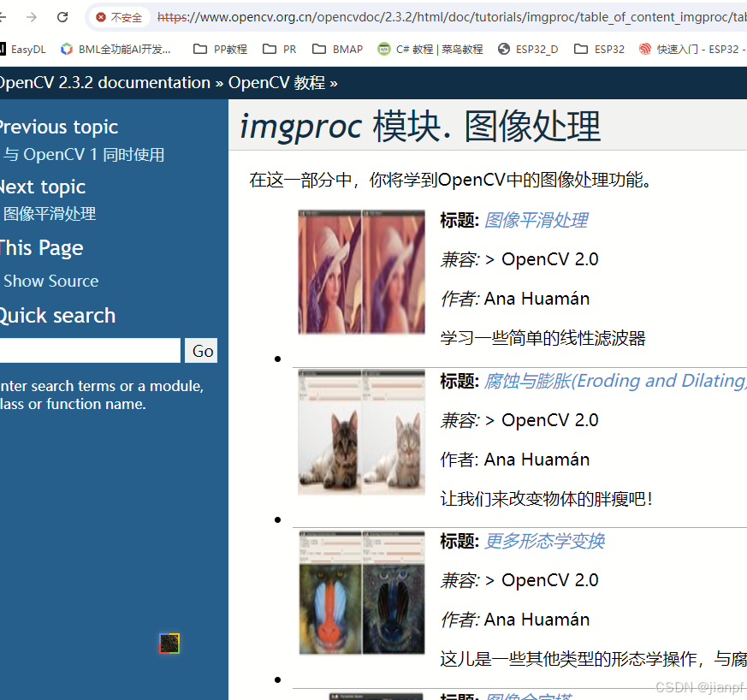
Task: Open the C# 教程 菜鸟教程 bookmark
Action: (430, 49)
